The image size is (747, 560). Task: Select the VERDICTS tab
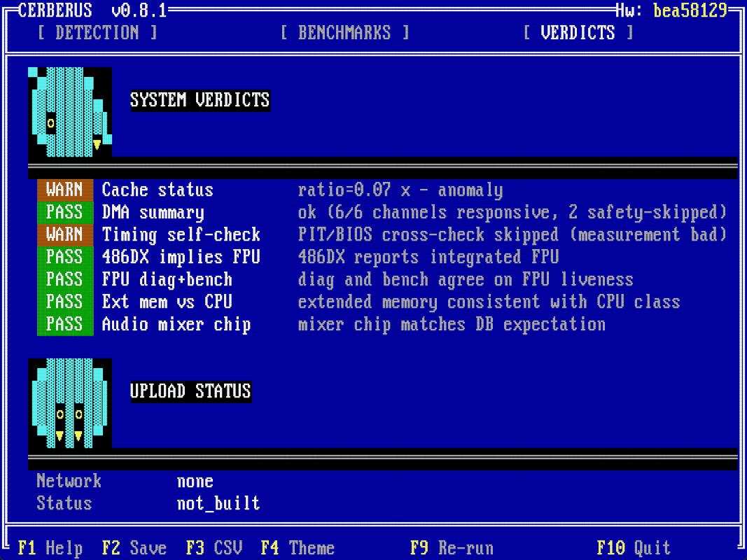coord(578,33)
